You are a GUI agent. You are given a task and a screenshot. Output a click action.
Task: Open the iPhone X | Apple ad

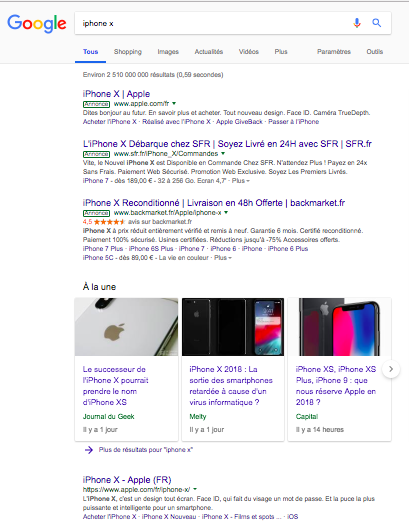point(116,94)
